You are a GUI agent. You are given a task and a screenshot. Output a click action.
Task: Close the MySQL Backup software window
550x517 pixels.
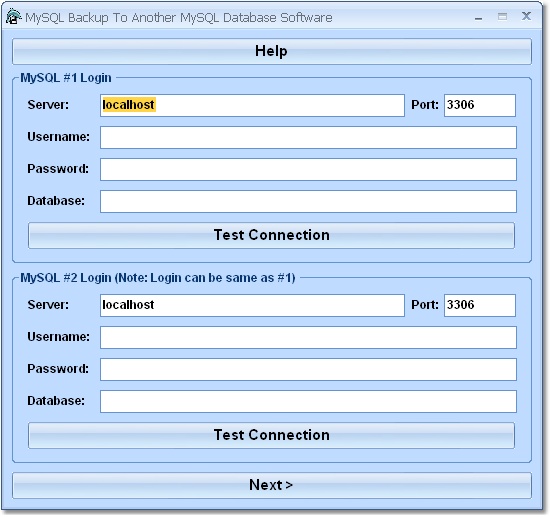[526, 16]
